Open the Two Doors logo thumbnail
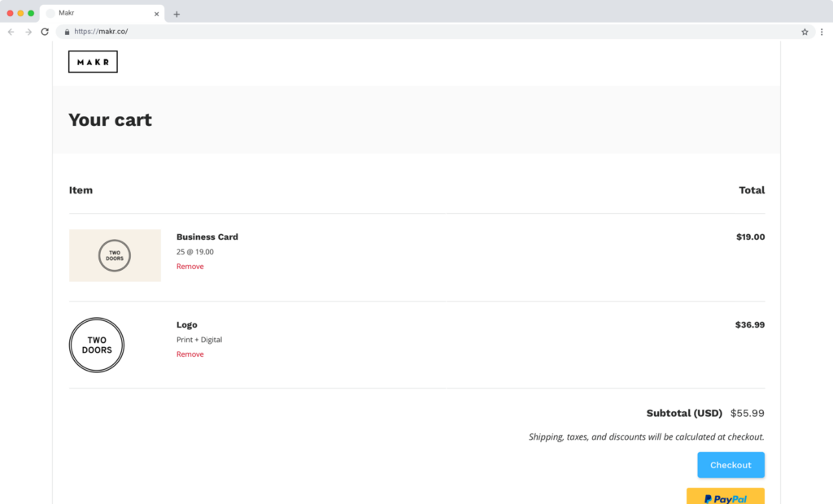Viewport: 833px width, 504px height. (97, 345)
